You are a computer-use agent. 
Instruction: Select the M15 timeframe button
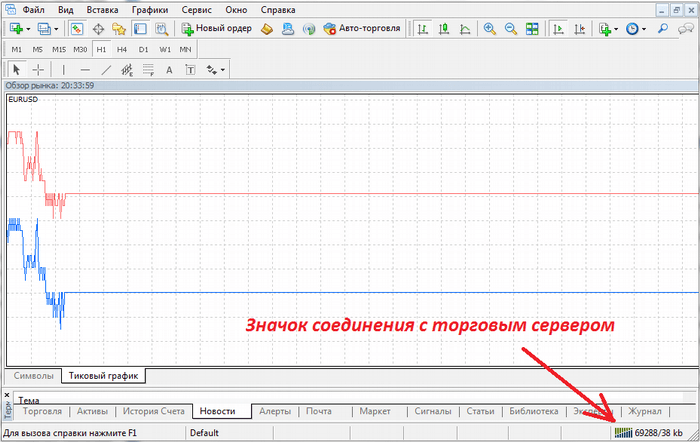(x=60, y=49)
